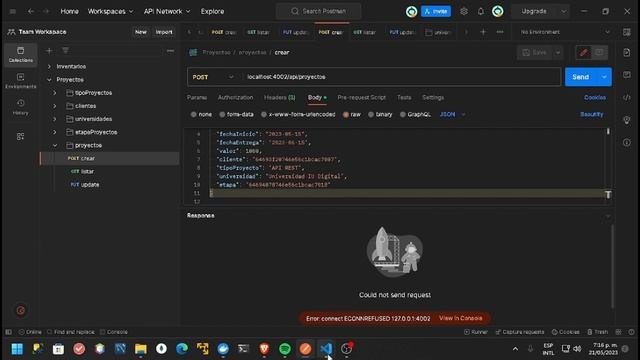
Task: Add a new request tab with plus icon
Action: (483, 32)
